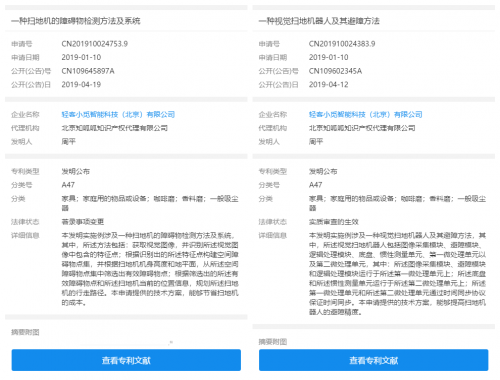500x380 pixels.
Task: Select publication number CN109602345A
Action: pos(335,71)
